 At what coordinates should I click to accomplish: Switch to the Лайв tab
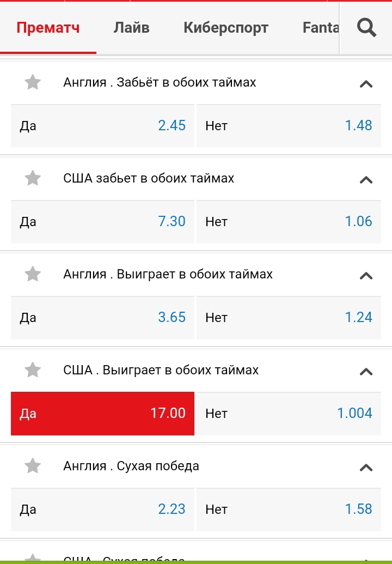click(x=132, y=28)
